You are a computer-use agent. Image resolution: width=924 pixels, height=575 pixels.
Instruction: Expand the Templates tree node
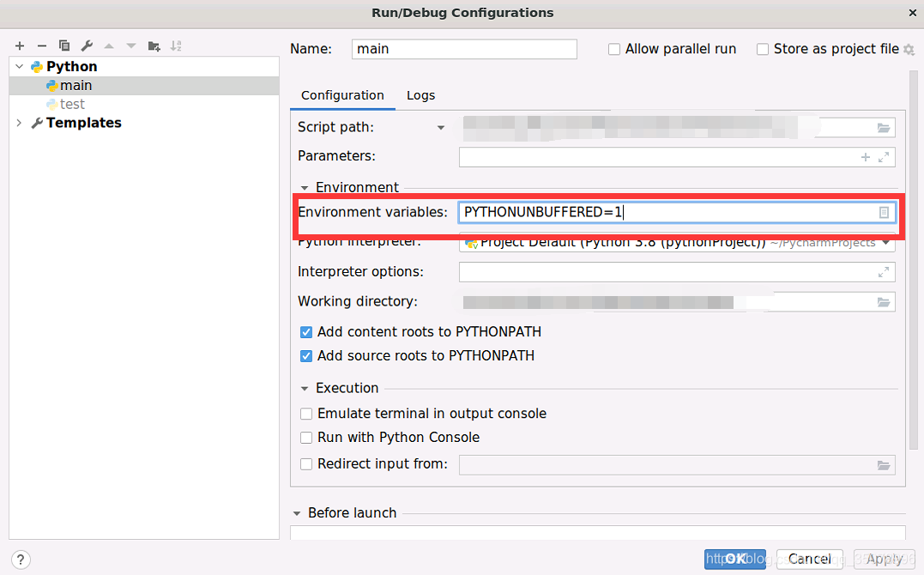click(20, 123)
